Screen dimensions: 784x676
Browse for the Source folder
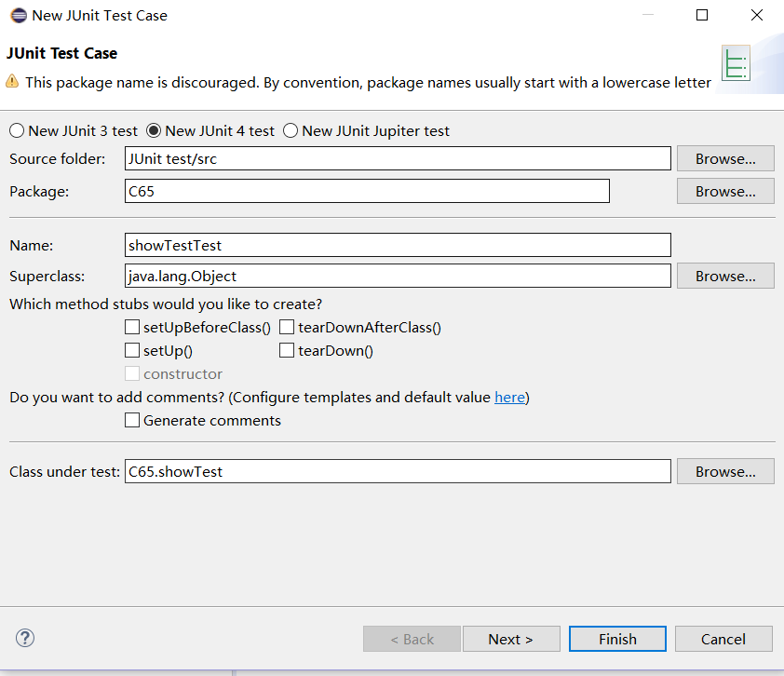[725, 159]
